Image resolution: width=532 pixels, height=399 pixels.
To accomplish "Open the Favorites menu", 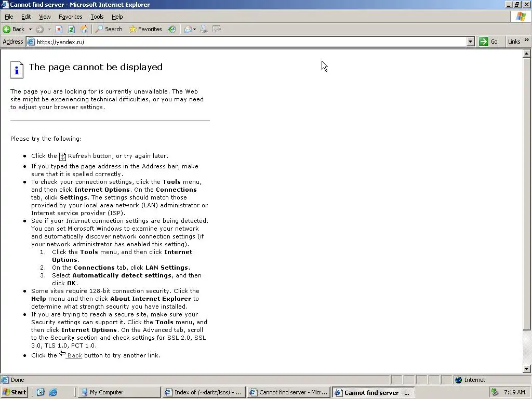I will (70, 17).
